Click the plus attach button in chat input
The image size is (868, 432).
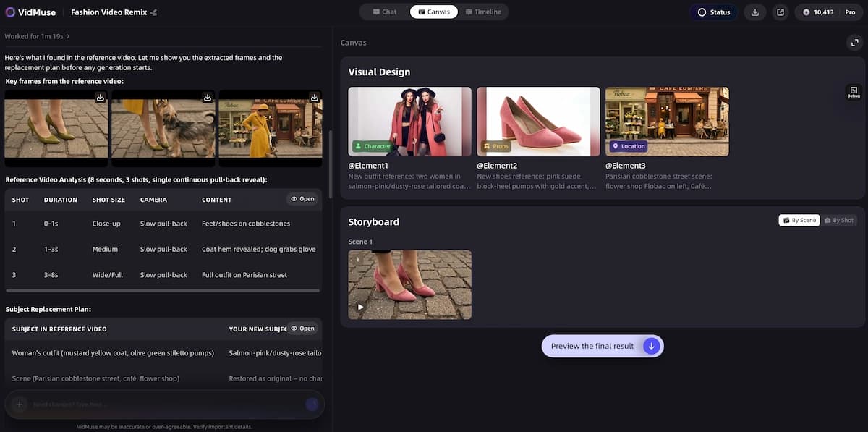(20, 405)
